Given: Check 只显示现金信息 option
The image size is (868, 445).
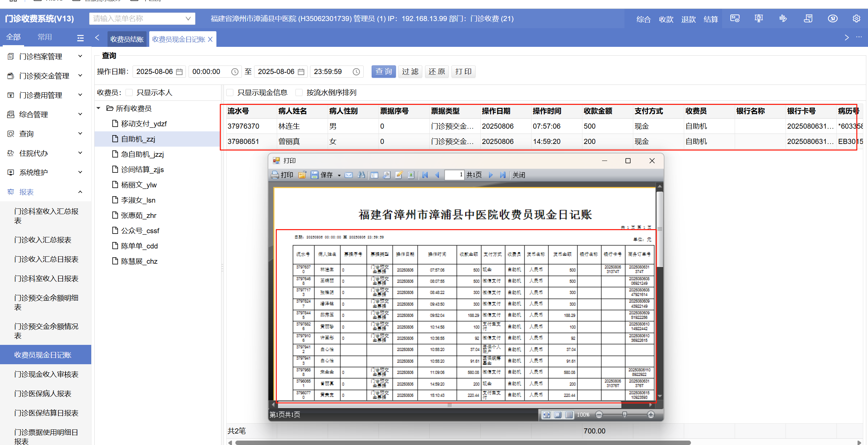Looking at the screenshot, I should (230, 93).
